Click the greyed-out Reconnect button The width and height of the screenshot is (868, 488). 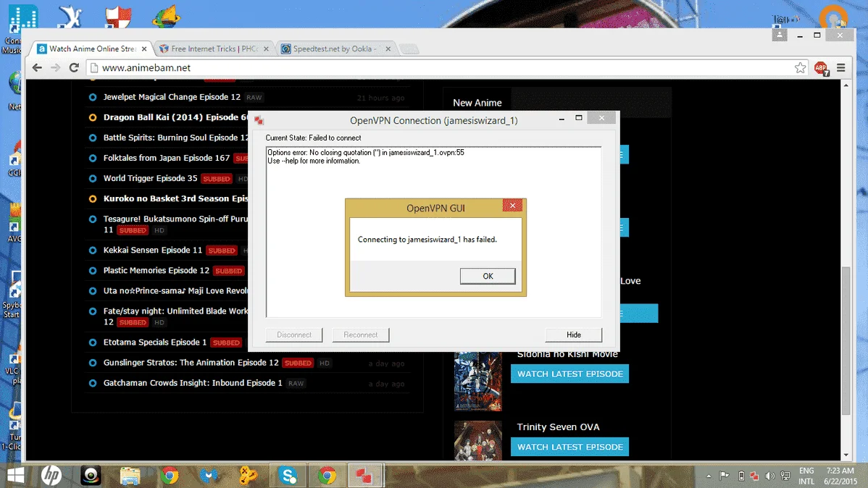pos(360,335)
